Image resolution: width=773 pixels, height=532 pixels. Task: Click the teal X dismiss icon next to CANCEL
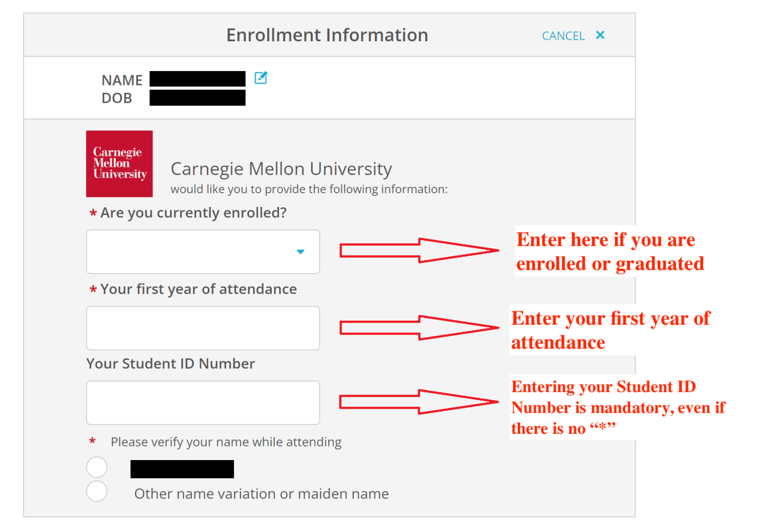click(600, 35)
